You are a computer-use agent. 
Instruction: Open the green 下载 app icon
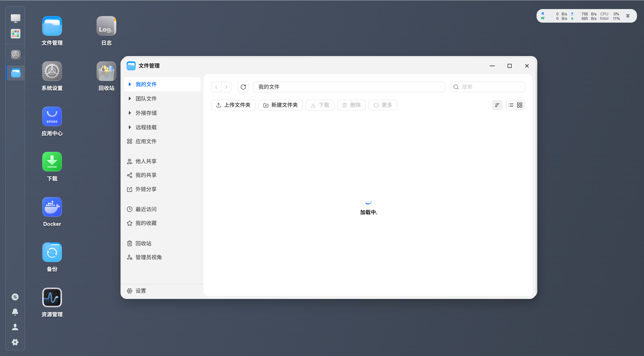52,162
